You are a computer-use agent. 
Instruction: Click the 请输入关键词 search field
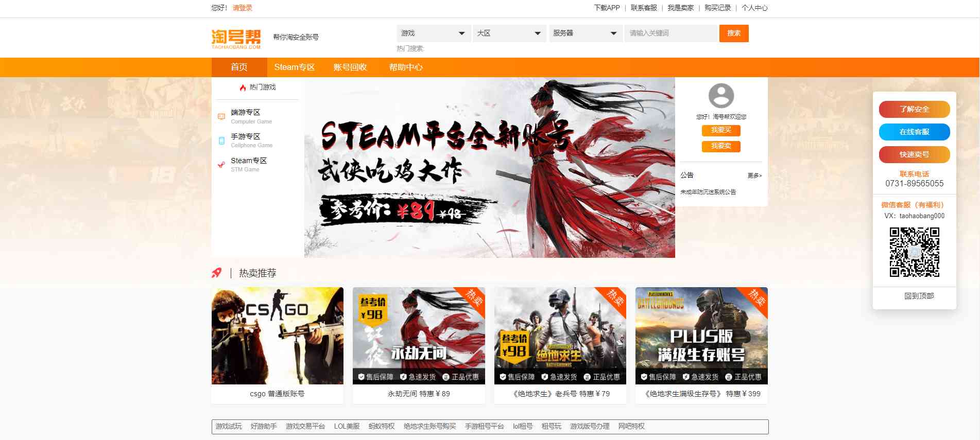pos(672,33)
